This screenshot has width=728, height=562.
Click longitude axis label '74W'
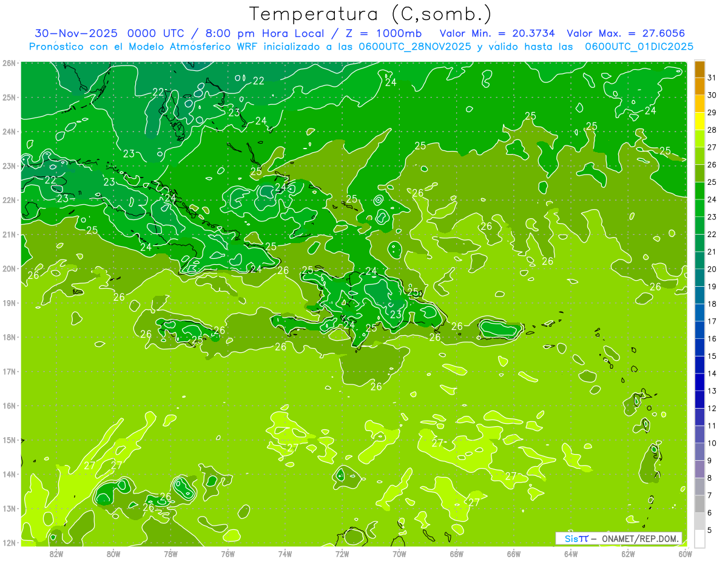tap(285, 554)
